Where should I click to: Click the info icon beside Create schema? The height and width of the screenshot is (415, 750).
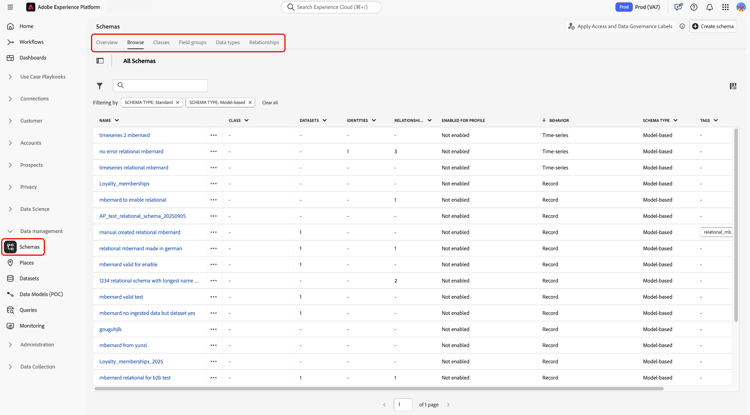click(682, 26)
